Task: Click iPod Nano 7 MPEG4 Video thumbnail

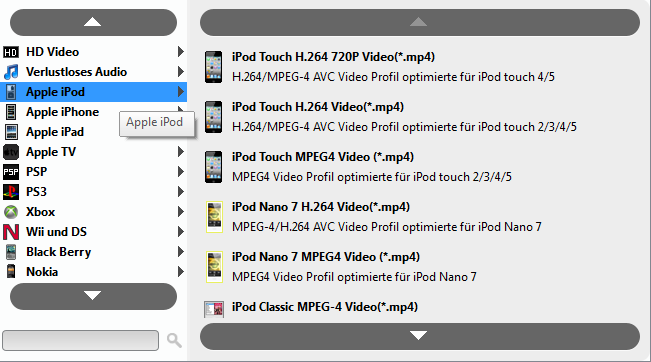Action: [214, 267]
